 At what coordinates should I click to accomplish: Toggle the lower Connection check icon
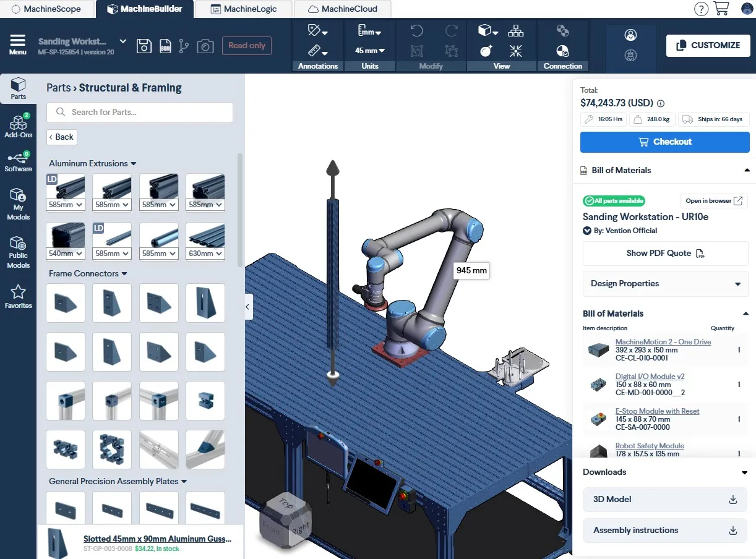pos(562,51)
